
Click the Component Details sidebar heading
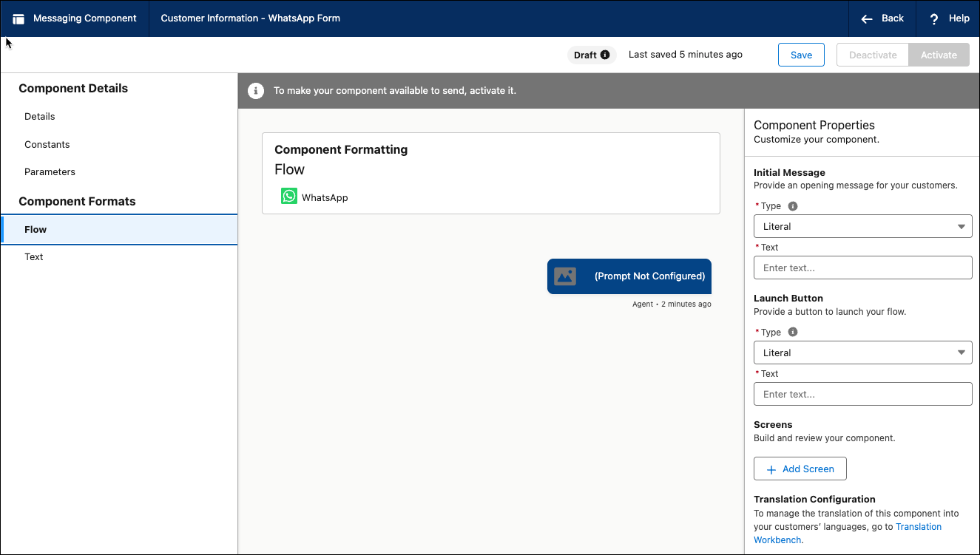[x=73, y=89]
